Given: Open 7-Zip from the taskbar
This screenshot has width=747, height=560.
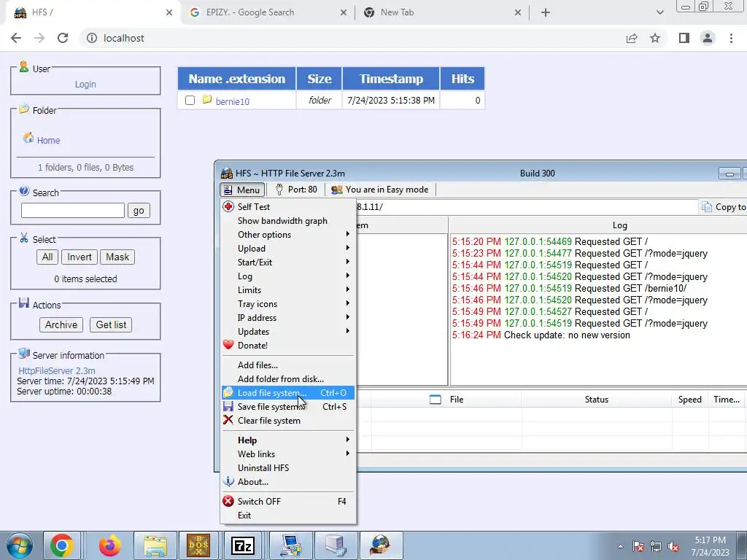Looking at the screenshot, I should click(242, 545).
